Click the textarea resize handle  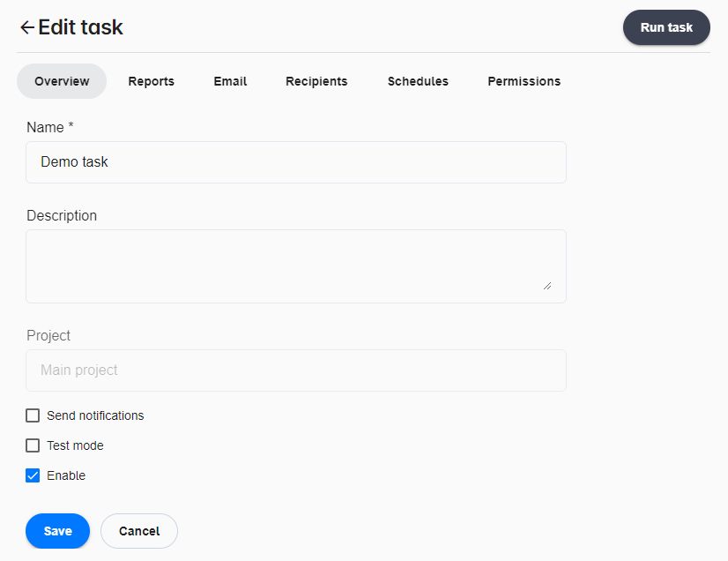(548, 288)
